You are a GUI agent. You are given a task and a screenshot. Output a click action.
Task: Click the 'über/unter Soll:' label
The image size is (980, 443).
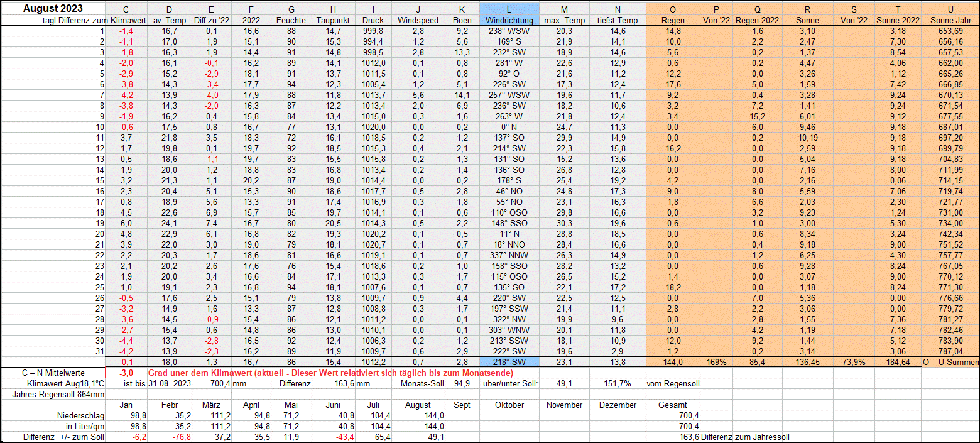click(509, 383)
